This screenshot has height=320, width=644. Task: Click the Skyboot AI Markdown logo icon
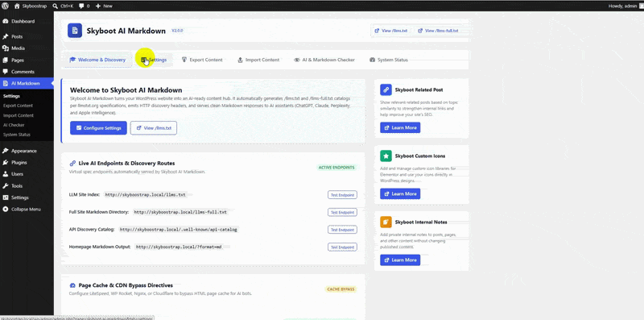pyautogui.click(x=75, y=31)
